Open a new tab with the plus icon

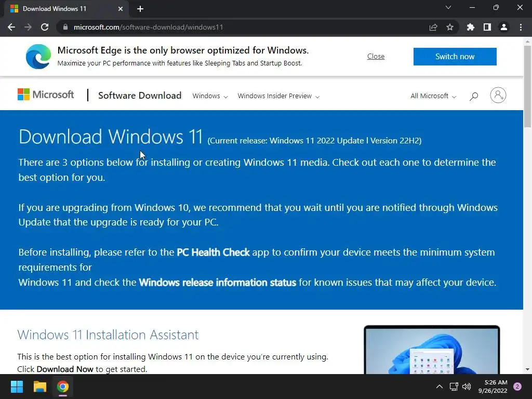pyautogui.click(x=140, y=9)
